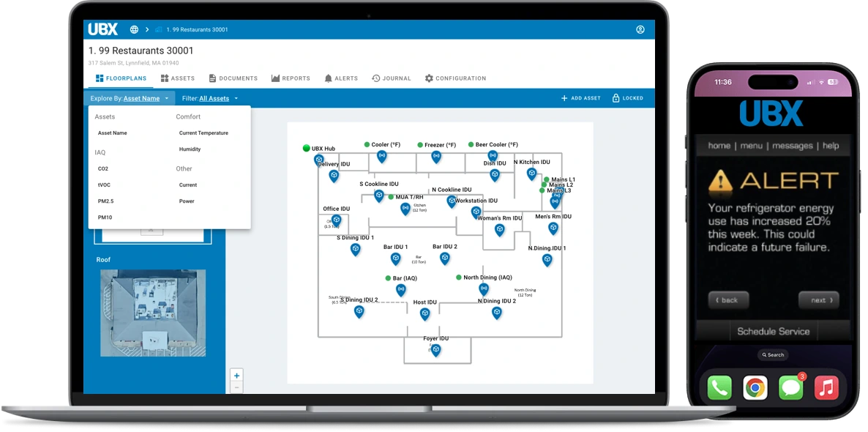The height and width of the screenshot is (432, 868).
Task: Click the Dish IDU map pin
Action: pos(495,175)
